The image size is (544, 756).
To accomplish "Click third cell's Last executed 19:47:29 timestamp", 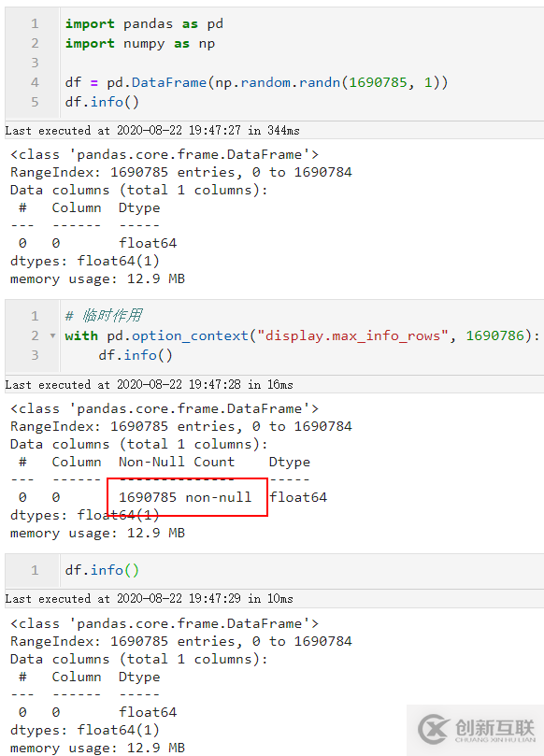I will 149,598.
